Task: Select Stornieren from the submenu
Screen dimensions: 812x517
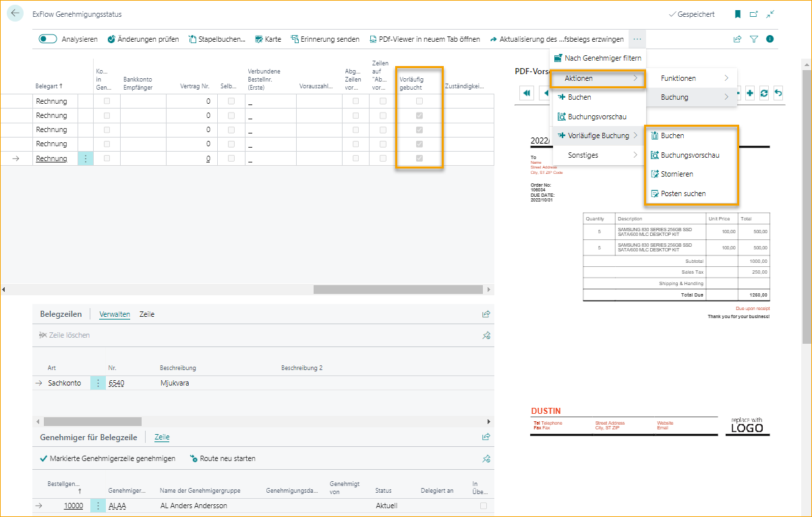Action: tap(676, 174)
